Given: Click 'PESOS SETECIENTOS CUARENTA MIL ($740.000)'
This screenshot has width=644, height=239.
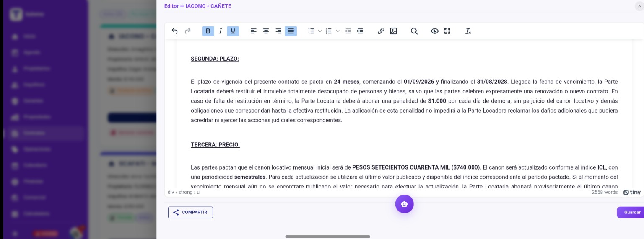Looking at the screenshot, I should (416, 167).
